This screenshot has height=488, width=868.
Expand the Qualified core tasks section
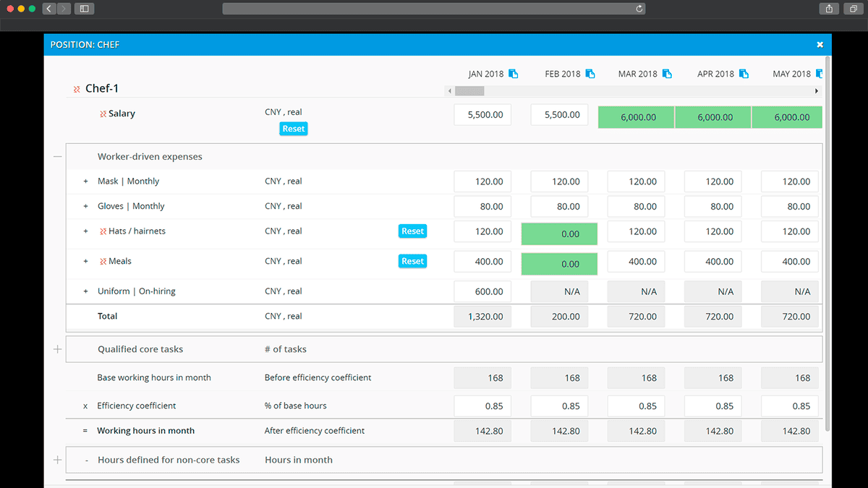pyautogui.click(x=58, y=349)
